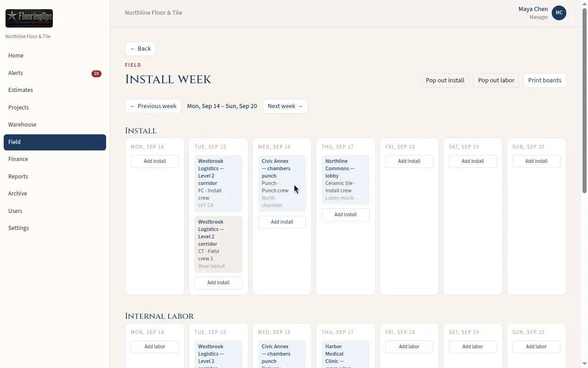588x368 pixels.
Task: Add labor for Sat, Sep 19
Action: 473,347
